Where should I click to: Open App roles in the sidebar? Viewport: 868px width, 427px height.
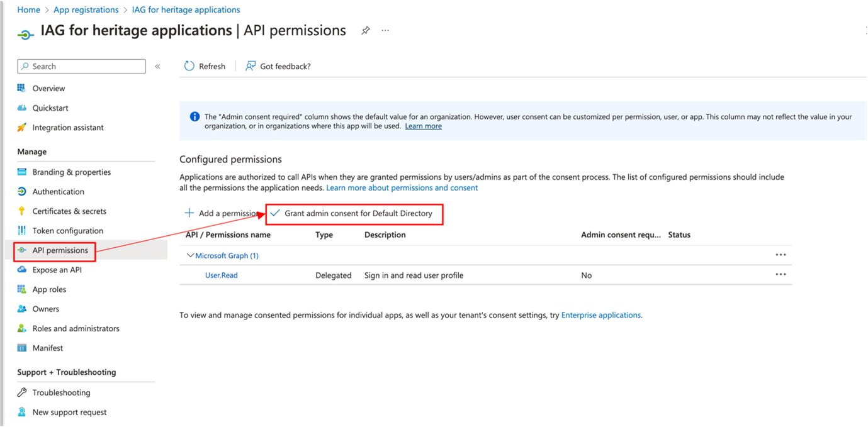point(49,289)
